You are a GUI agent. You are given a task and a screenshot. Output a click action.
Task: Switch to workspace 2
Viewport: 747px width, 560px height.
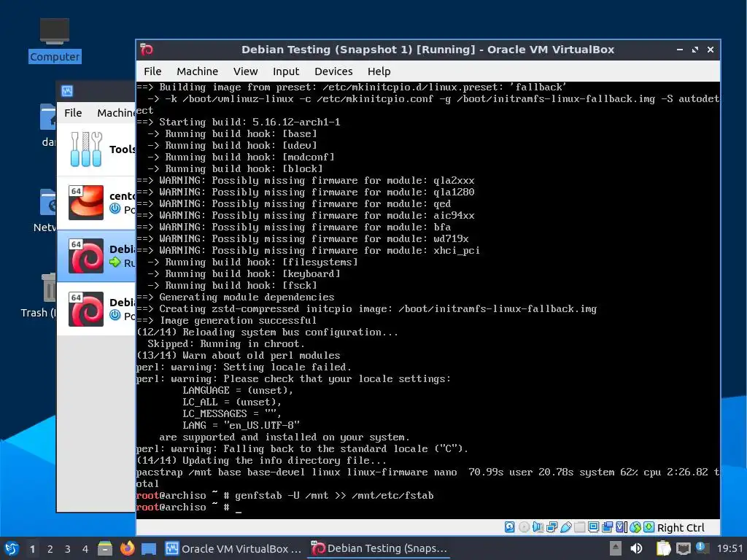(x=50, y=548)
